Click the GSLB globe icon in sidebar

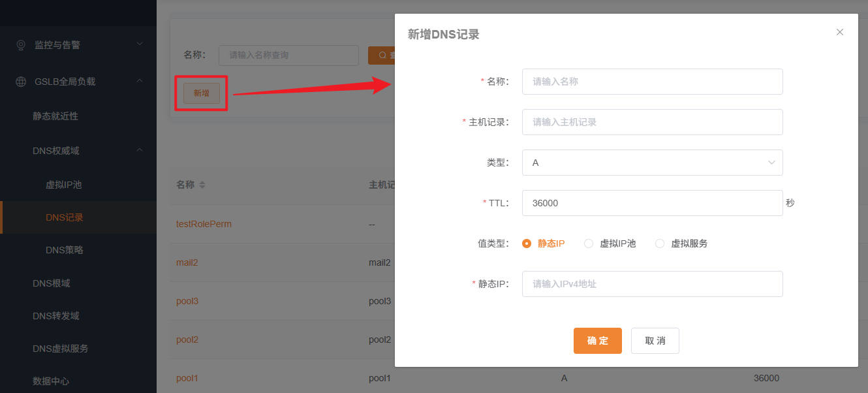(x=22, y=82)
